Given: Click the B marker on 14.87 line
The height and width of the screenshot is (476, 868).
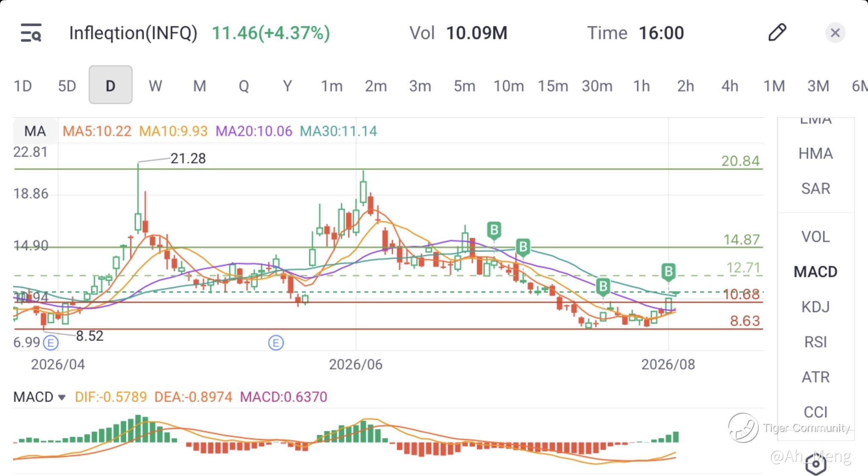Looking at the screenshot, I should pyautogui.click(x=523, y=247).
